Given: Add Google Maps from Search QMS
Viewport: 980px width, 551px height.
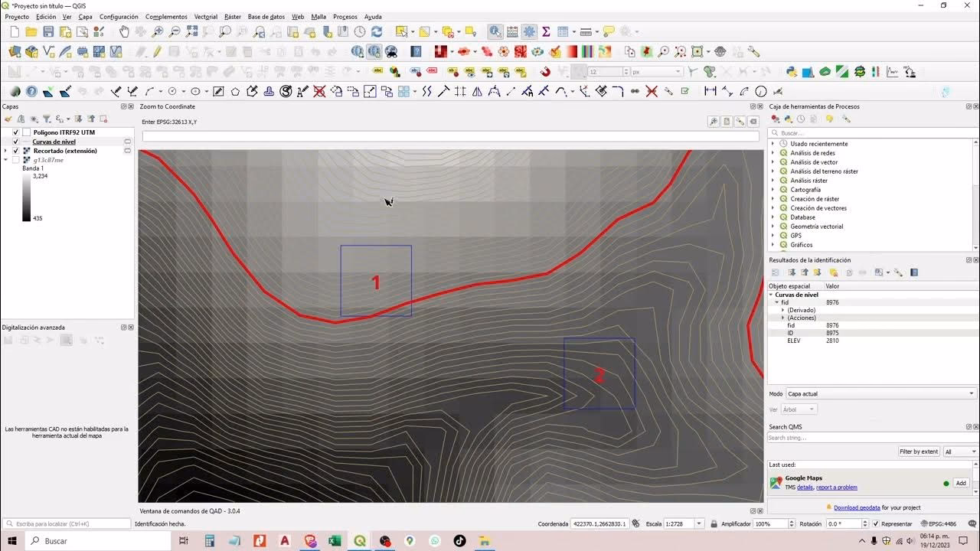Looking at the screenshot, I should tap(961, 483).
